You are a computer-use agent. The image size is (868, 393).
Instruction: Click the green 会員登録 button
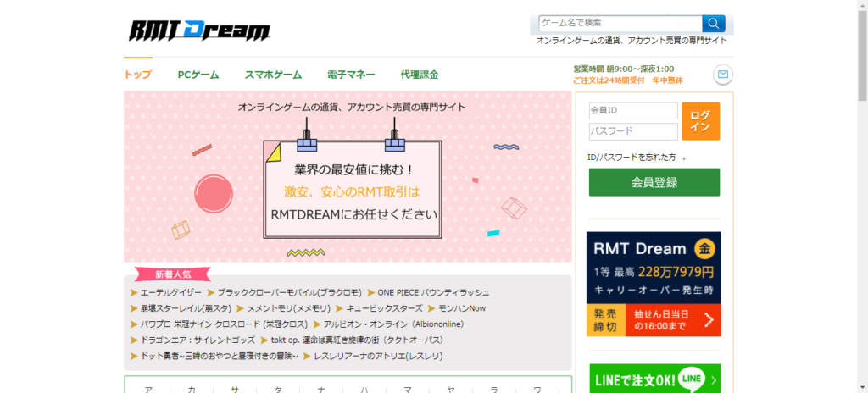[654, 182]
